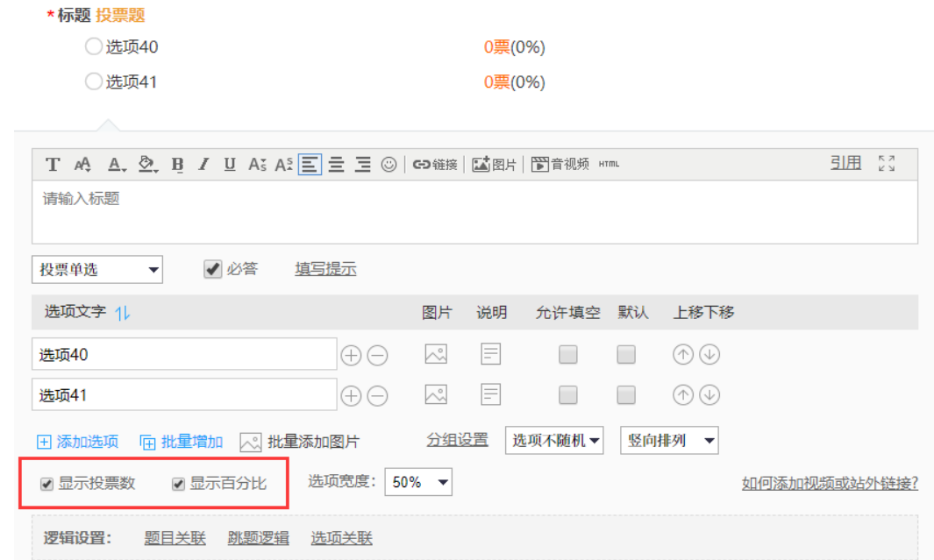The height and width of the screenshot is (560, 934).
Task: Uncheck the 必答 required checkbox
Action: [212, 269]
